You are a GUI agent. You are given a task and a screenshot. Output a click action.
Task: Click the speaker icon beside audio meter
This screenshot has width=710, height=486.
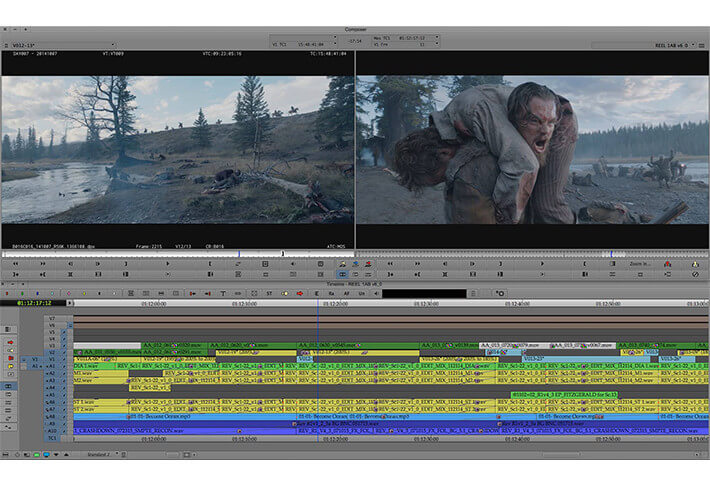(x=376, y=294)
